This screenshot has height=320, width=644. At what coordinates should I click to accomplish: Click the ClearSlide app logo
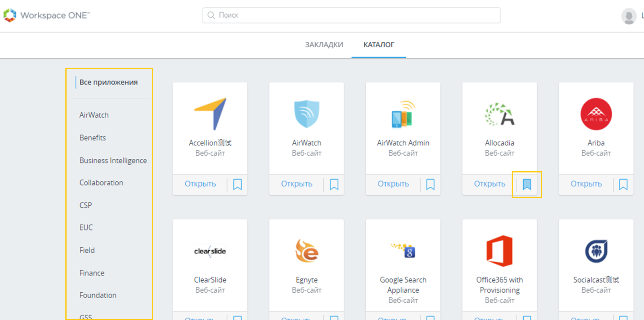click(x=210, y=251)
